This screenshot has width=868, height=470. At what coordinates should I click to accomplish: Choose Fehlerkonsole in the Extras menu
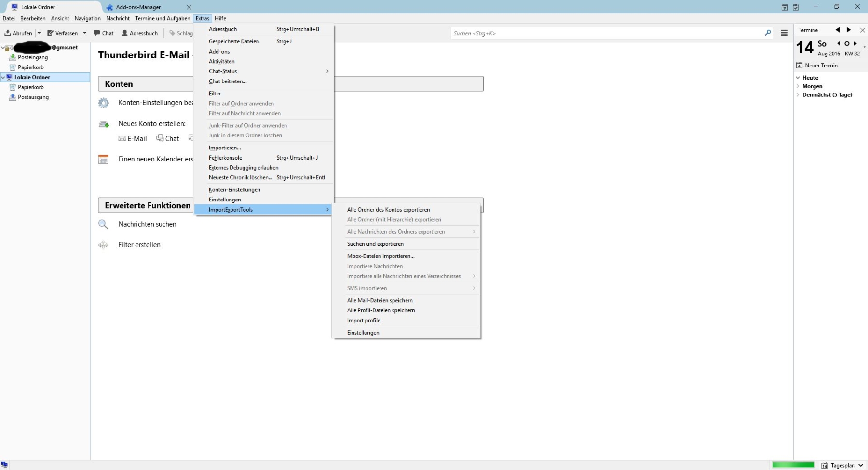pos(264,158)
